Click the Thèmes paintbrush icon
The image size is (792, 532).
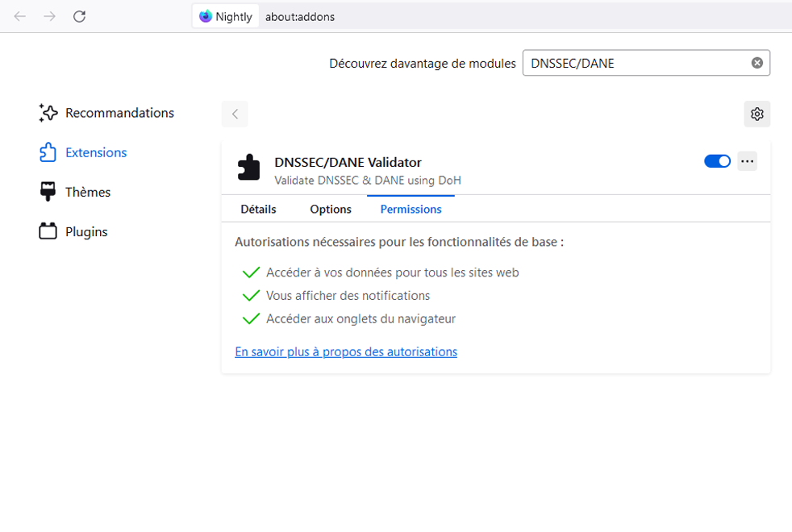click(48, 192)
